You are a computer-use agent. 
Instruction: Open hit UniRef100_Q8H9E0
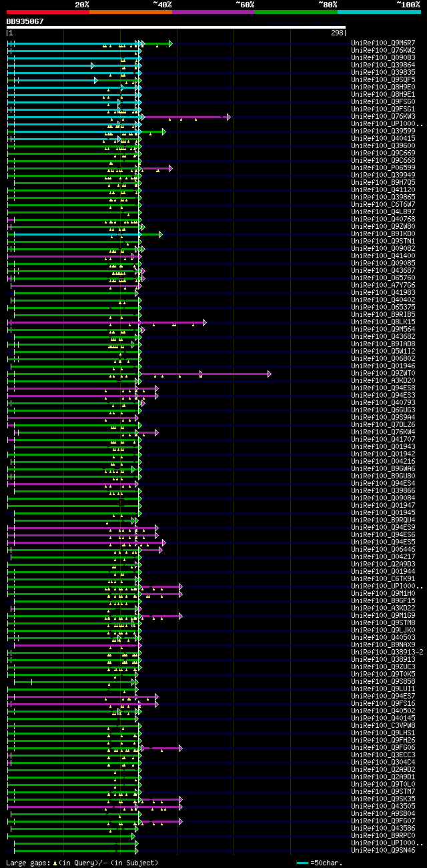pyautogui.click(x=383, y=87)
